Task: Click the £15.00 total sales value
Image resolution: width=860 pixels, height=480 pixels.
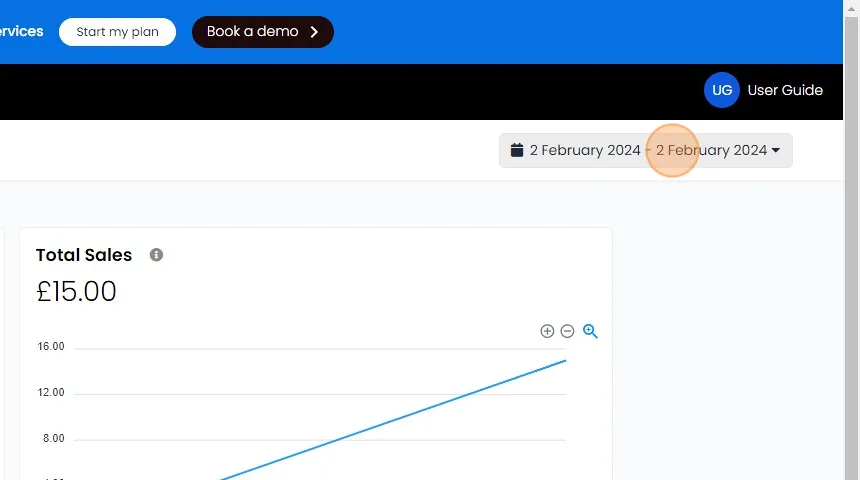Action: click(76, 291)
